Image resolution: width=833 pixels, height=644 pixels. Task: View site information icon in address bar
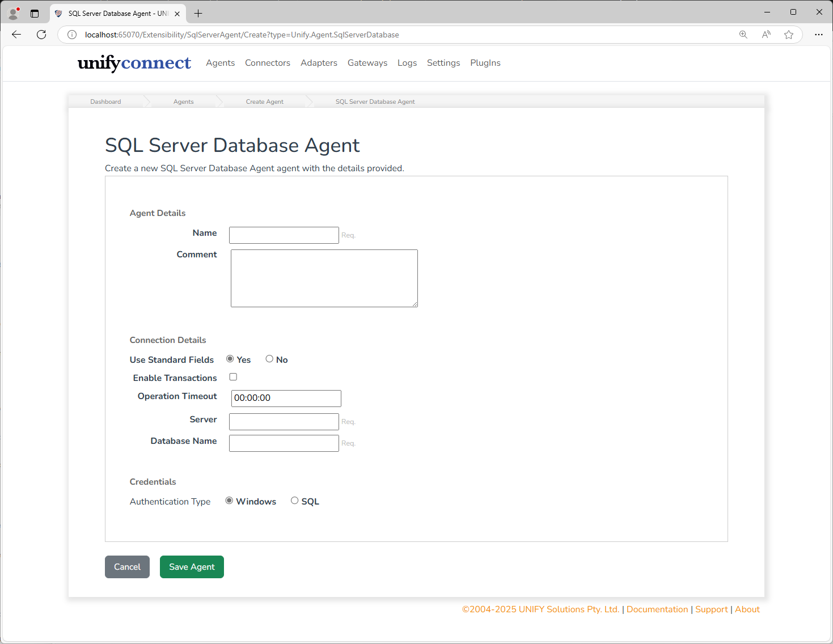72,35
